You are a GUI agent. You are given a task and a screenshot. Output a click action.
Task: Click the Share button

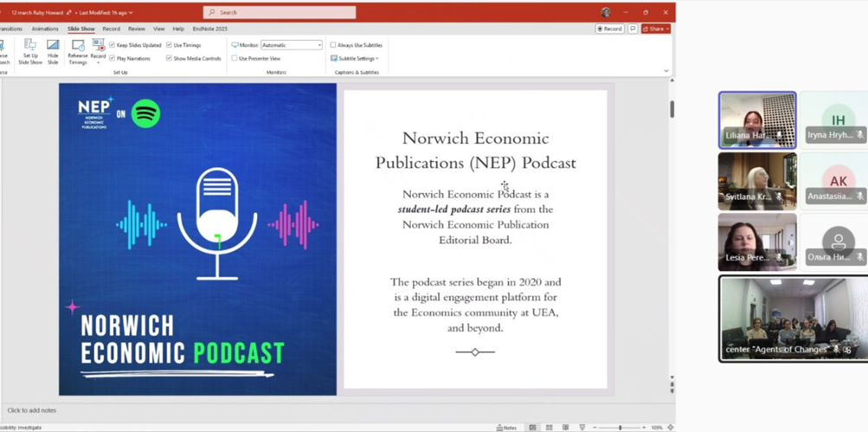coord(656,29)
